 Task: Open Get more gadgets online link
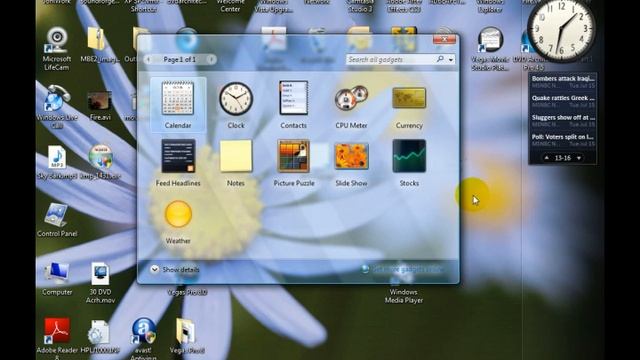click(402, 269)
